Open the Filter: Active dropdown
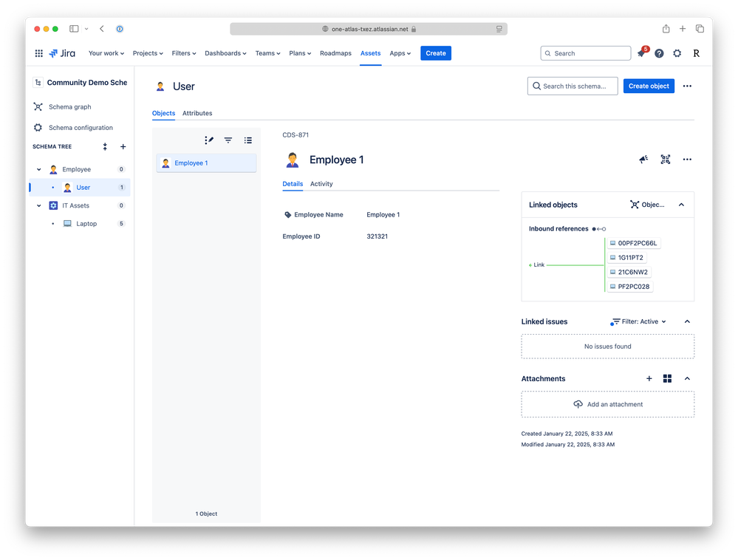This screenshot has height=560, width=738. pyautogui.click(x=638, y=322)
